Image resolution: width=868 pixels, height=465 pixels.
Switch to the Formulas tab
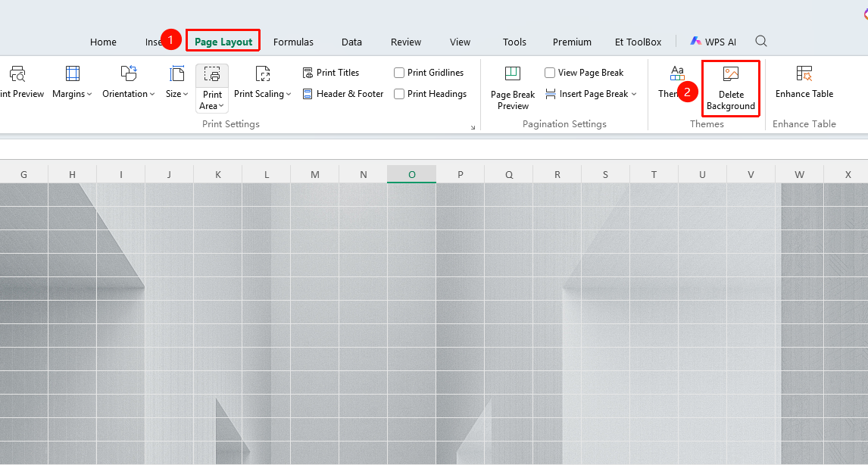pyautogui.click(x=293, y=42)
